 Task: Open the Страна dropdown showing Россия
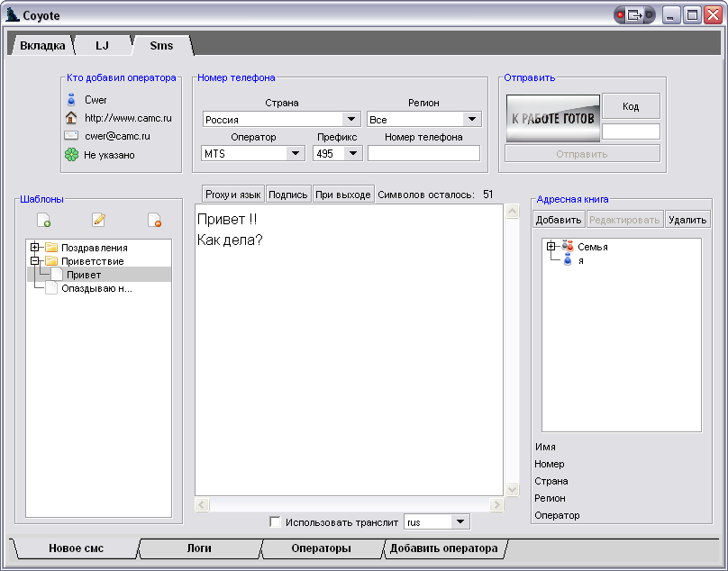click(351, 119)
